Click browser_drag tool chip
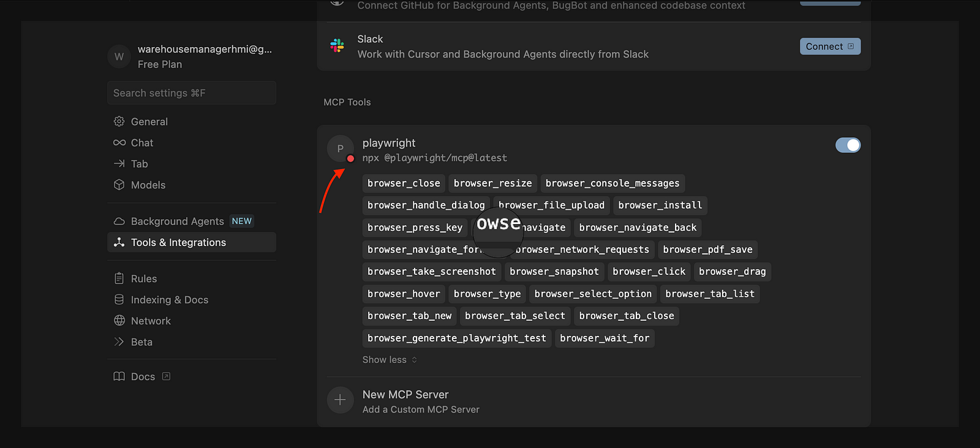980x448 pixels. click(x=732, y=271)
